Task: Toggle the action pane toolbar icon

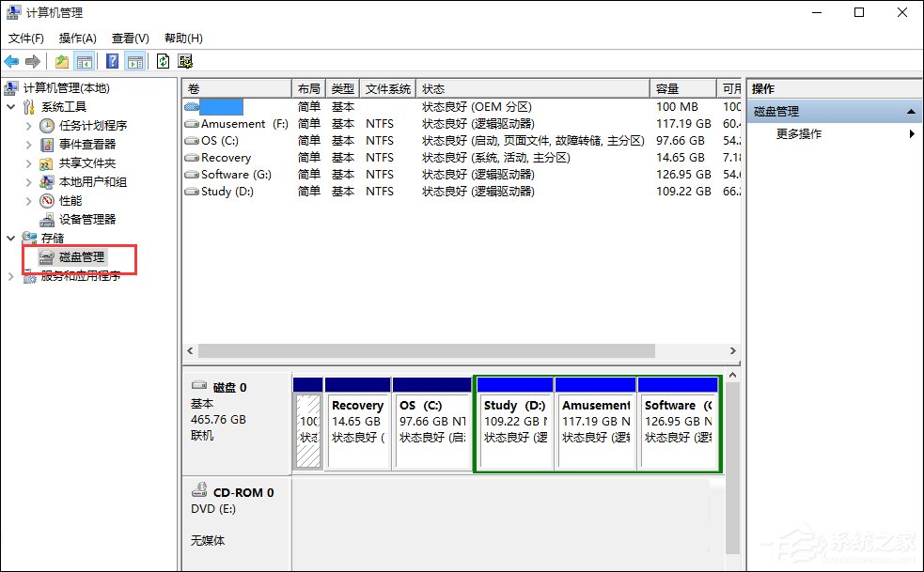Action: point(135,60)
